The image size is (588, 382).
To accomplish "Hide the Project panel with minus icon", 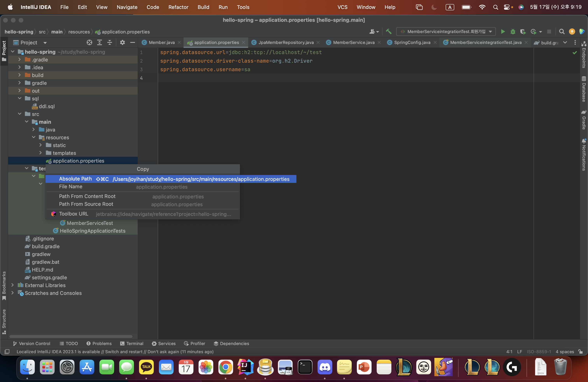I will (132, 43).
